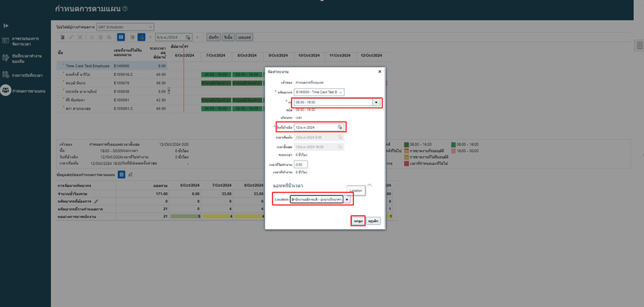Close the dialog with the X icon
The image size is (644, 307).
(x=380, y=71)
